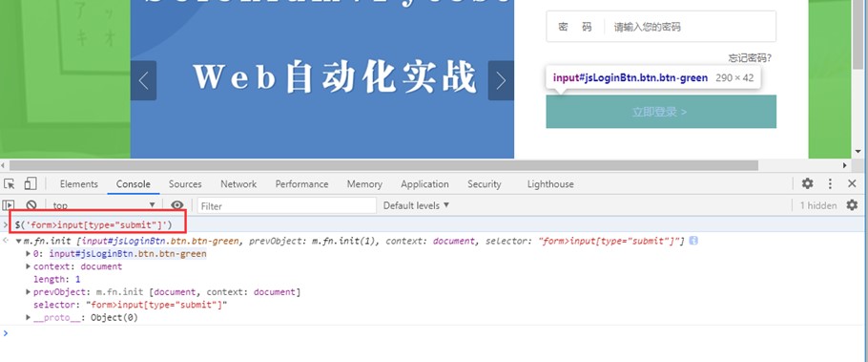Image resolution: width=868 pixels, height=362 pixels.
Task: Open the Memory tab
Action: click(364, 184)
